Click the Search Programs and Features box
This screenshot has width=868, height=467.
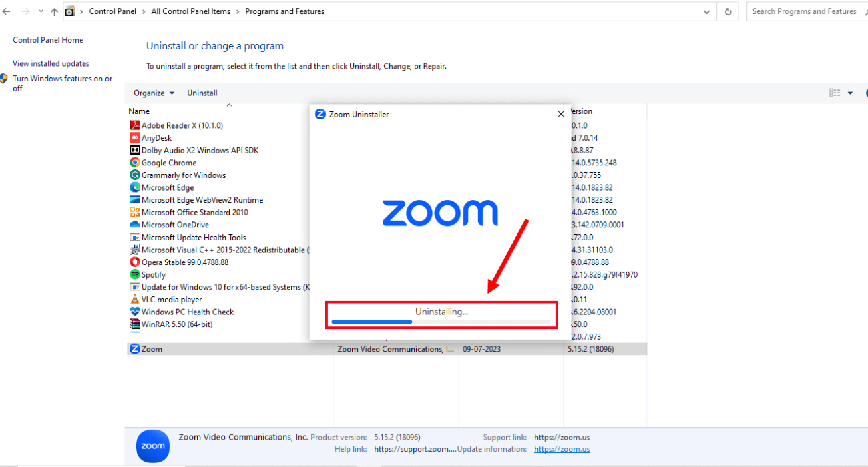click(x=804, y=11)
